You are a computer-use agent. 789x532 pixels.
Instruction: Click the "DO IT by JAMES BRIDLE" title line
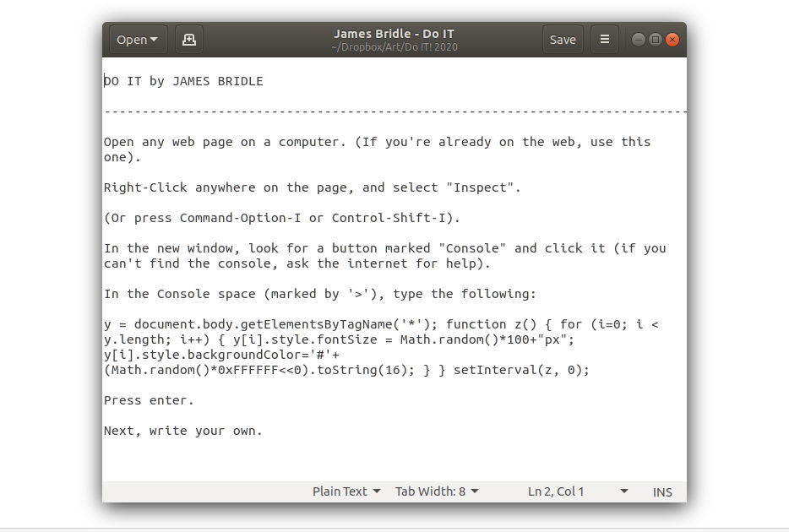183,81
